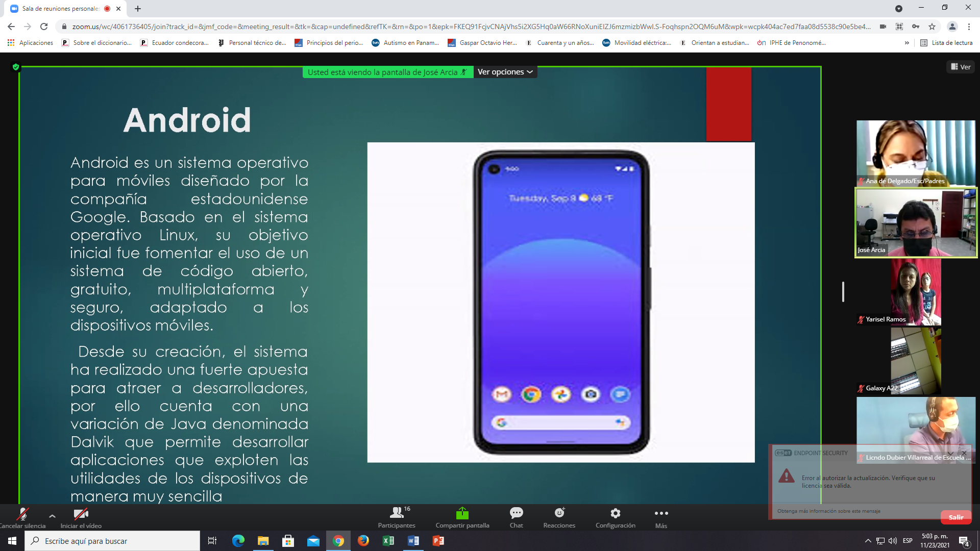
Task: Show more bookmarks overflow chevron
Action: point(906,43)
